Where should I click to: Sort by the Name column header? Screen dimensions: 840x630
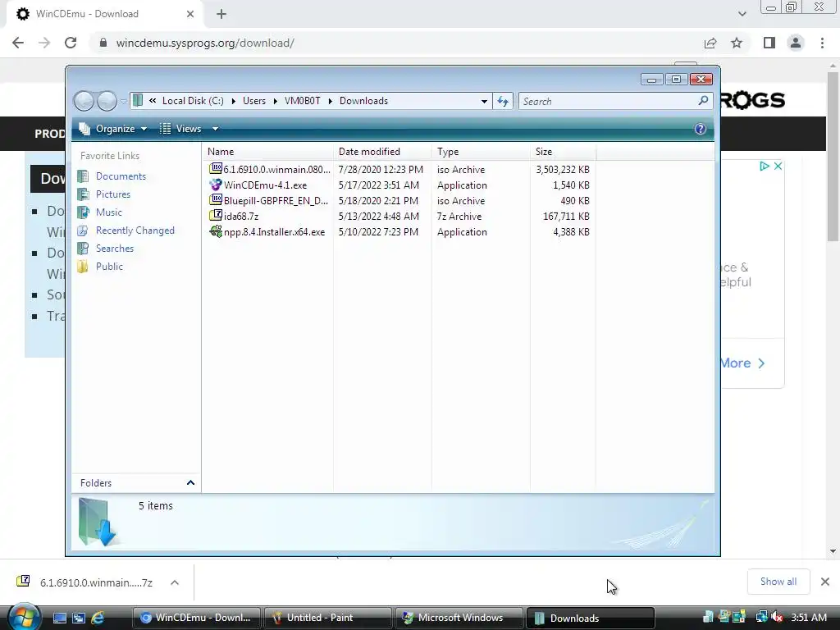[268, 152]
